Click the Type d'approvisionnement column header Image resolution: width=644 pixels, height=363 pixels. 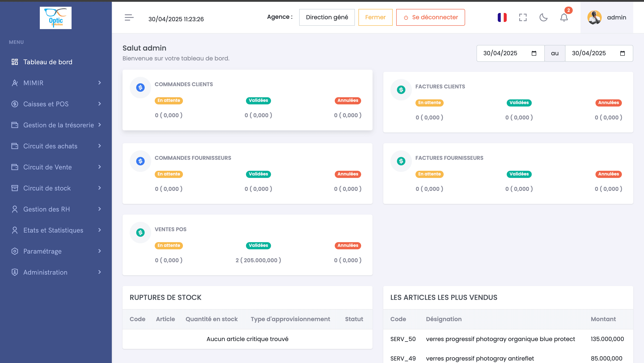click(x=290, y=319)
